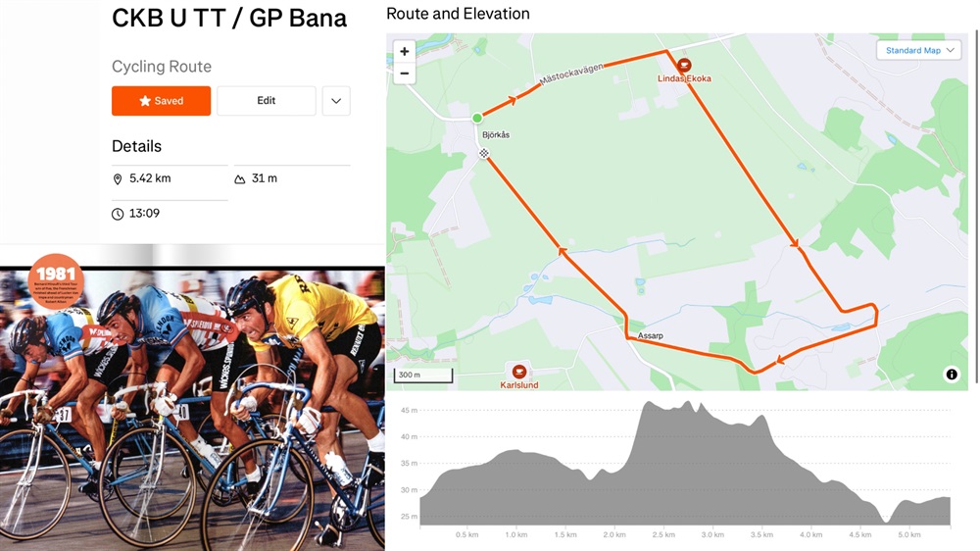
Task: Select the green route start point
Action: coord(477,118)
